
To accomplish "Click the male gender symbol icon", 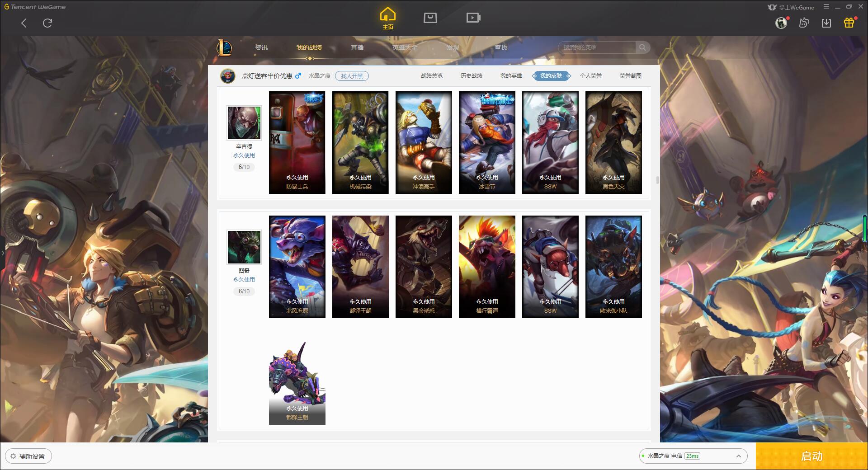I will (298, 76).
